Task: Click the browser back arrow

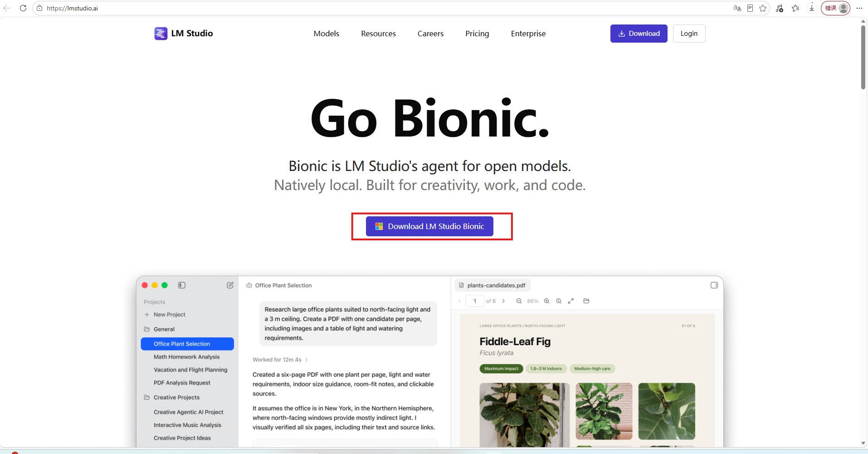Action: (7, 8)
